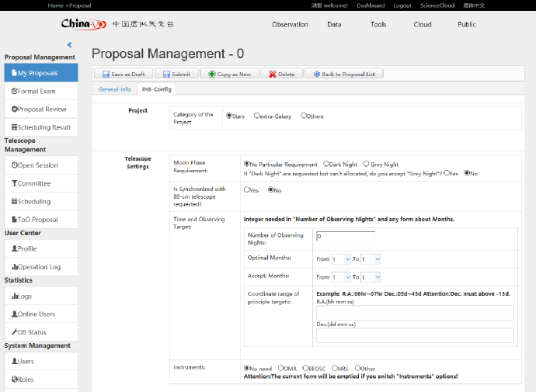
Task: Expand Accept. Months From dropdown
Action: click(340, 277)
